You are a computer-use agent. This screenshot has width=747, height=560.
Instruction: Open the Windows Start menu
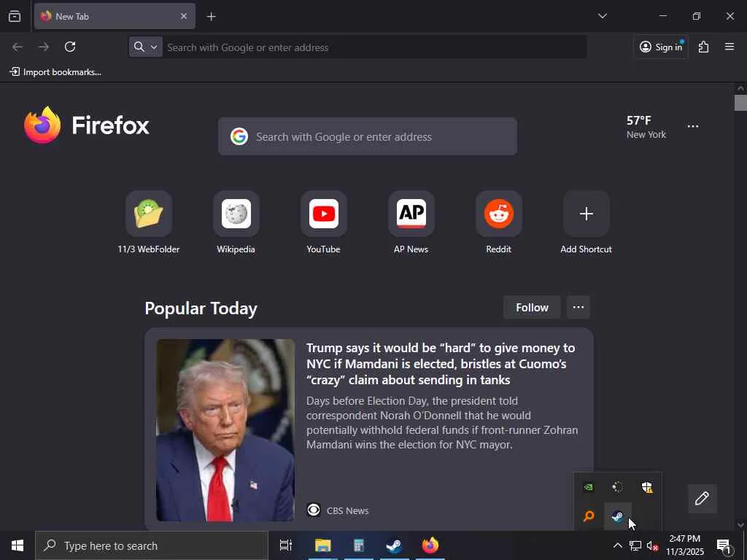18,545
